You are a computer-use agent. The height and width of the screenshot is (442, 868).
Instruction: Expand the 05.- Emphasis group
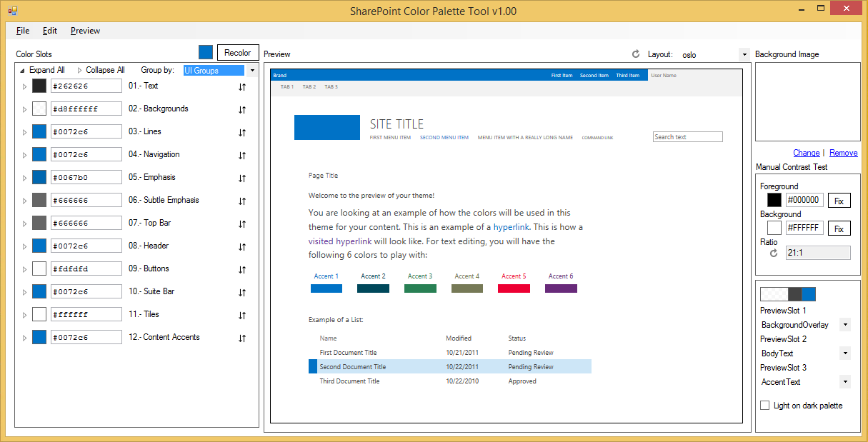24,178
